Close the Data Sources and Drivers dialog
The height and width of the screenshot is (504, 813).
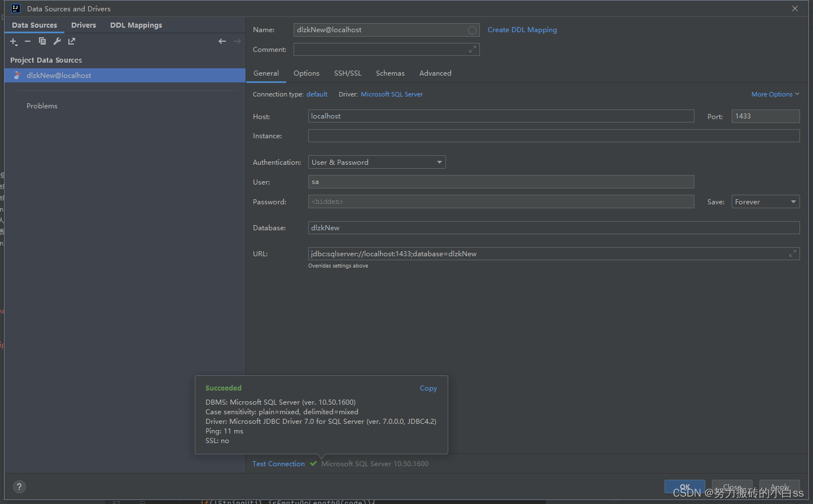click(x=794, y=8)
